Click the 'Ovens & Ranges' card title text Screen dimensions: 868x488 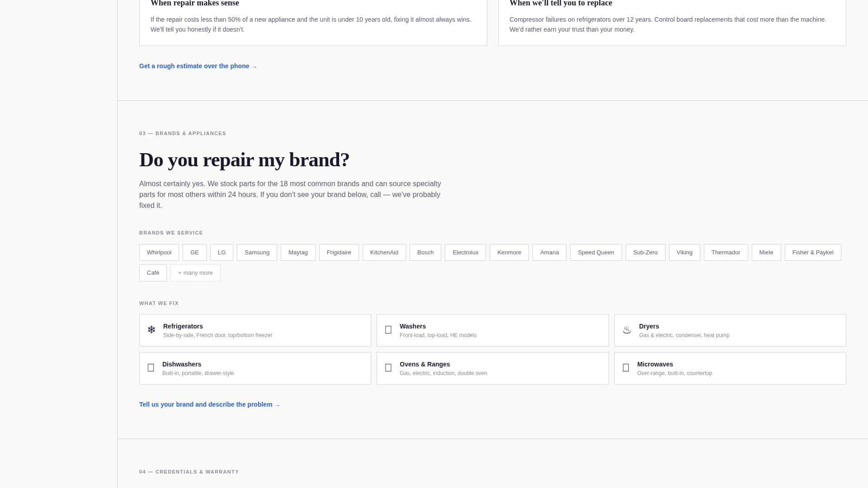(x=425, y=364)
